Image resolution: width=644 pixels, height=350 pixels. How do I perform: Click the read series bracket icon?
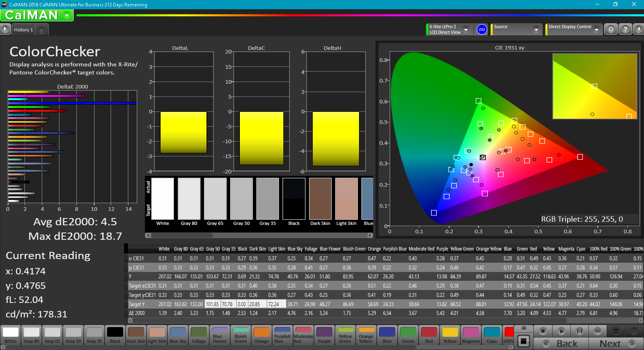tap(580, 331)
